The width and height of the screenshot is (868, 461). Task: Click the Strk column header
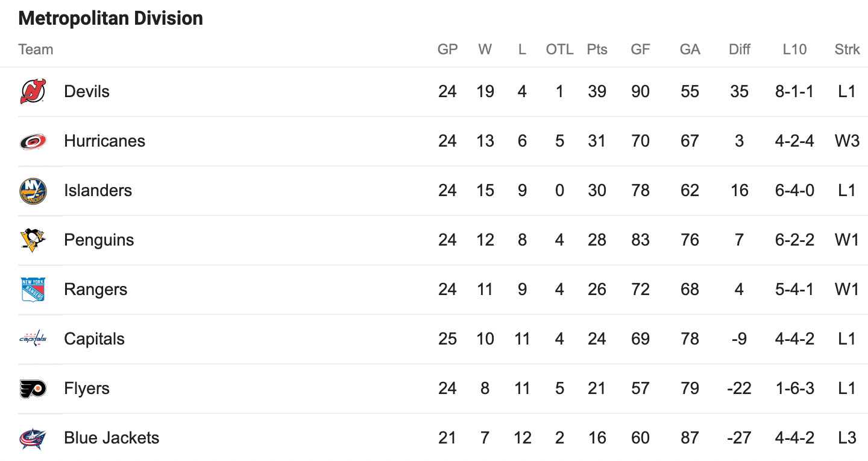848,49
